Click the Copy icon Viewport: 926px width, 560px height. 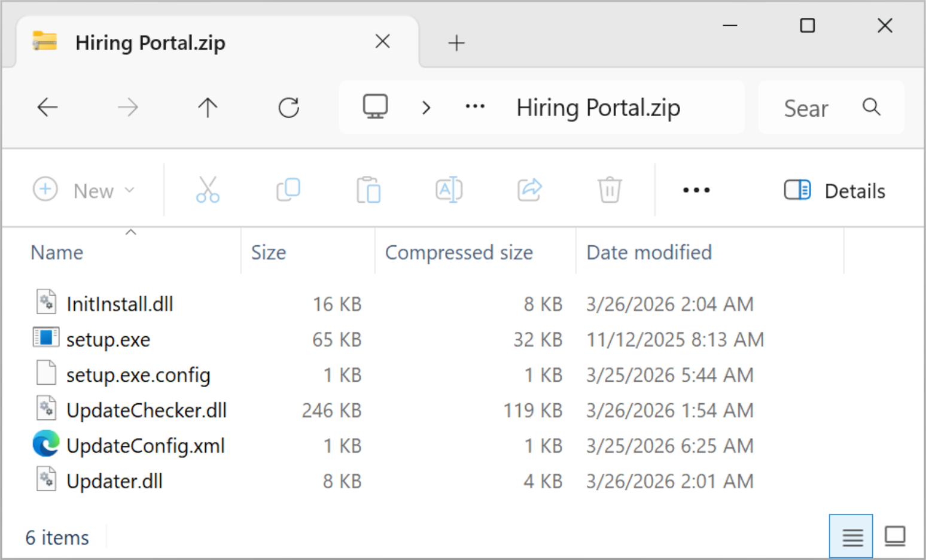(288, 190)
